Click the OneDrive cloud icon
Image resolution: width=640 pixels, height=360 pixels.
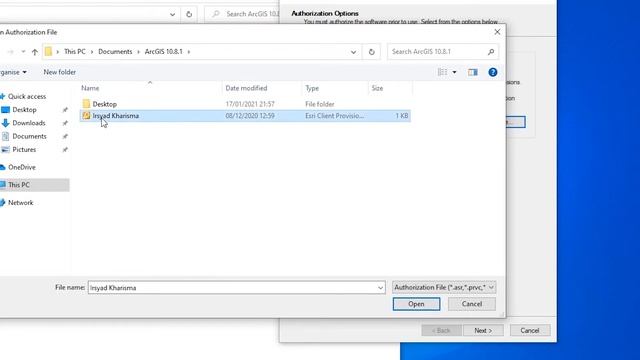click(2, 167)
